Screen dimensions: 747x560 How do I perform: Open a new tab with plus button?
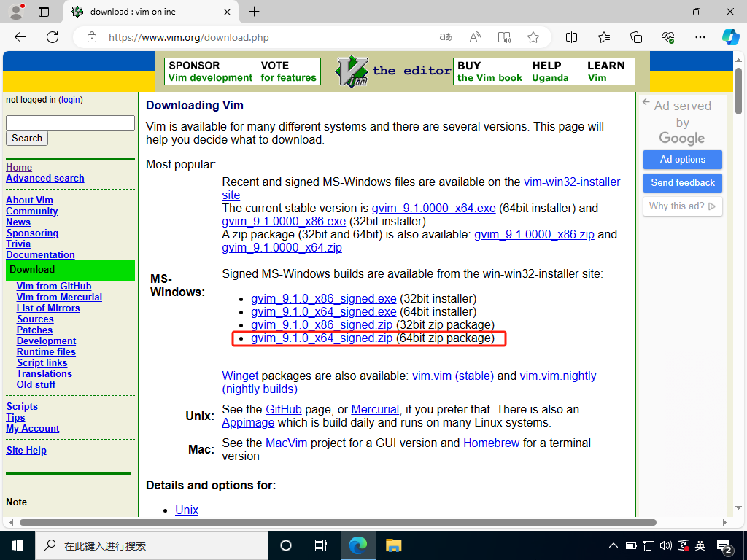[255, 12]
